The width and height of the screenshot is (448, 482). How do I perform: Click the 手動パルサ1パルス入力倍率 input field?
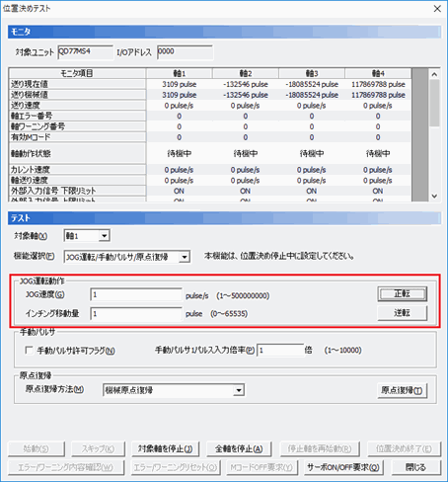(280, 350)
